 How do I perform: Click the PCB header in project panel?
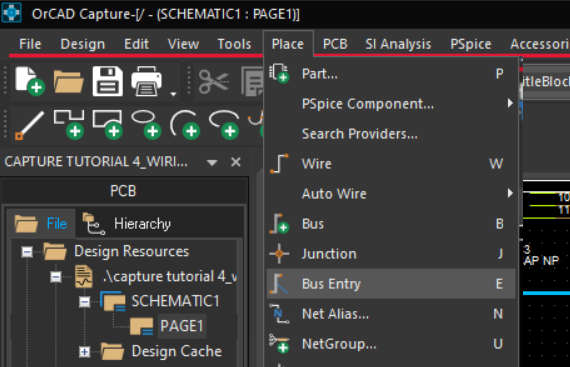pos(124,191)
